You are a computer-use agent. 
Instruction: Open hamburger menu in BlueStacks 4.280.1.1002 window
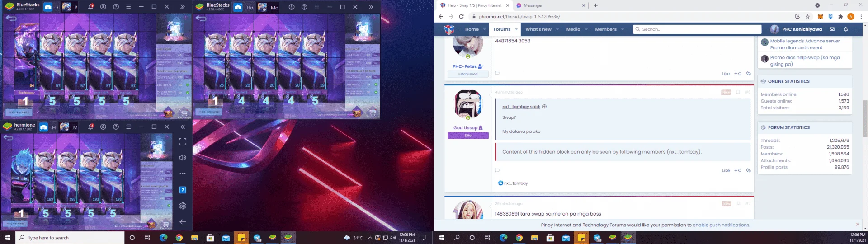128,7
